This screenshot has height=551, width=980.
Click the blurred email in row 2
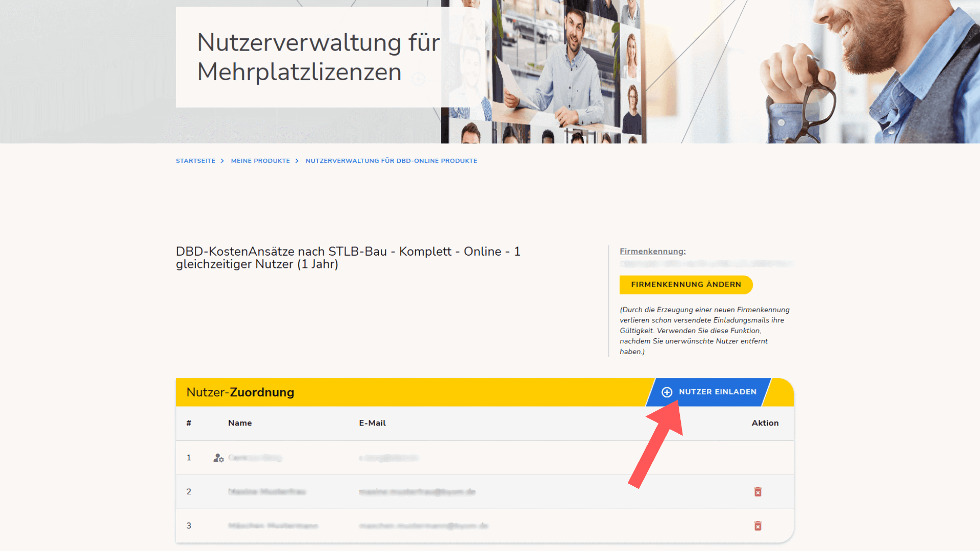point(416,492)
